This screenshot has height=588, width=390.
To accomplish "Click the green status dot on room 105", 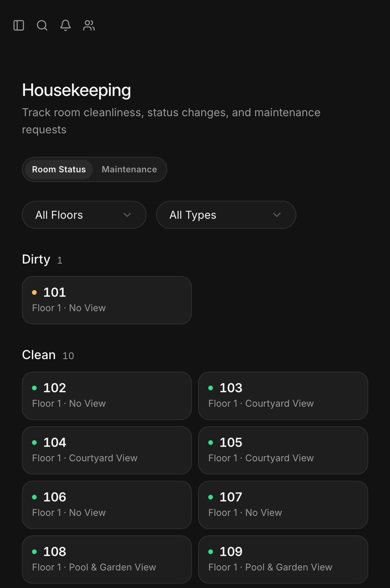I will 211,443.
